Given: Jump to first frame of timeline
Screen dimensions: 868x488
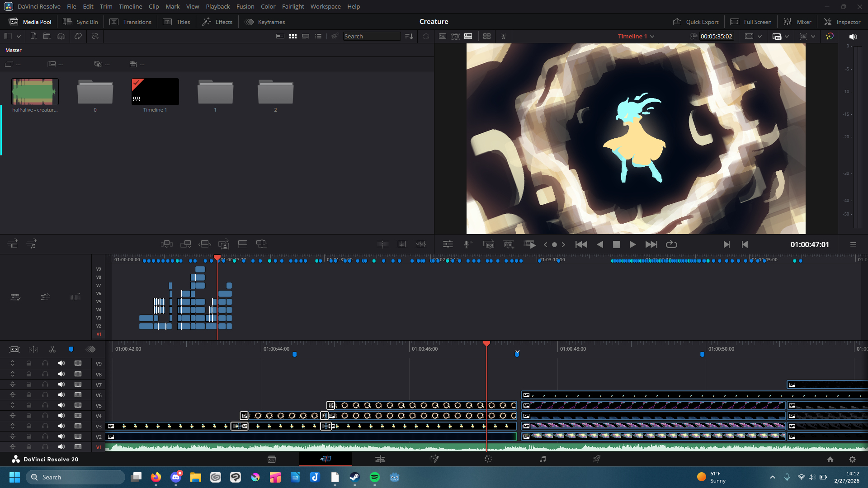Looking at the screenshot, I should [x=581, y=244].
